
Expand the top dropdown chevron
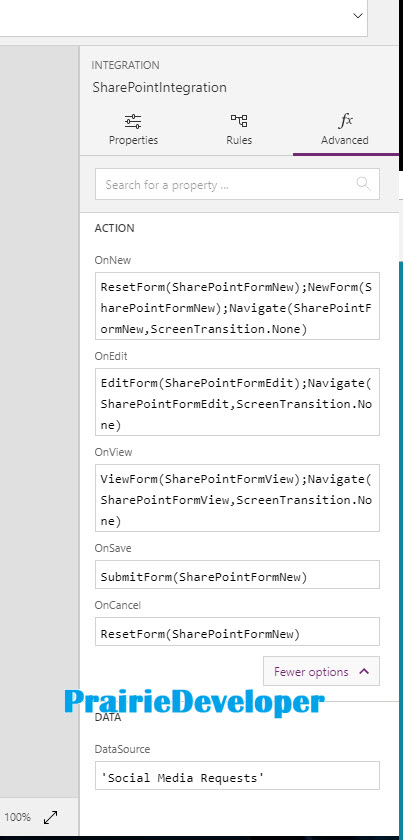pyautogui.click(x=358, y=16)
